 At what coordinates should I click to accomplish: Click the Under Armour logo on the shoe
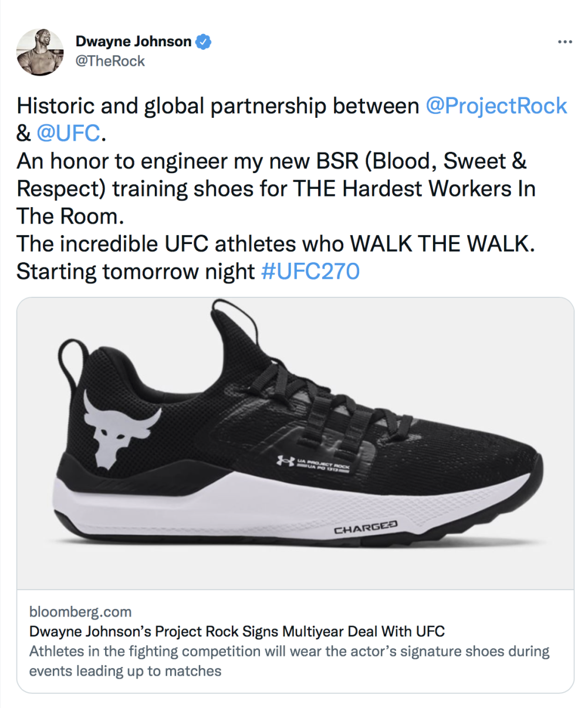[285, 462]
